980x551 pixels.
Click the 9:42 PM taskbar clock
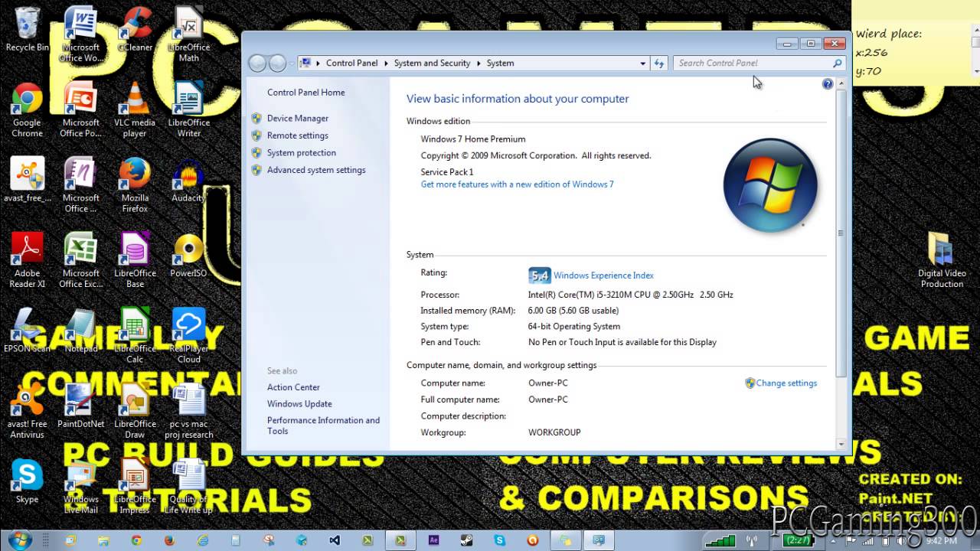tap(942, 541)
